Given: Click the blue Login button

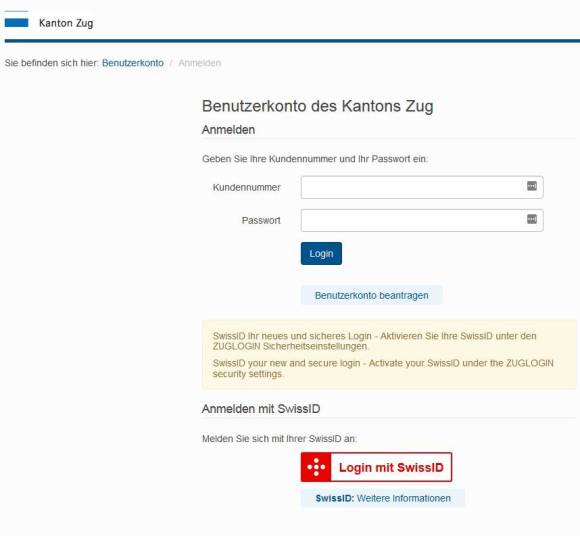Looking at the screenshot, I should tap(321, 253).
